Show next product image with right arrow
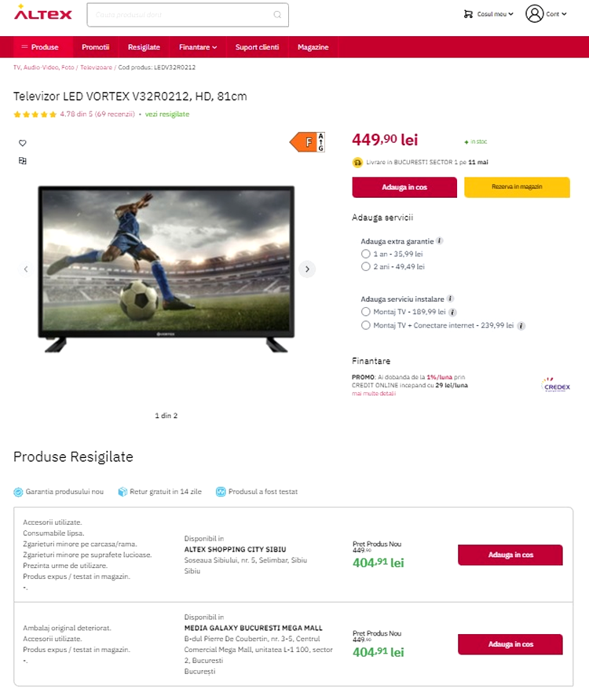The height and width of the screenshot is (700, 589). coord(307,269)
